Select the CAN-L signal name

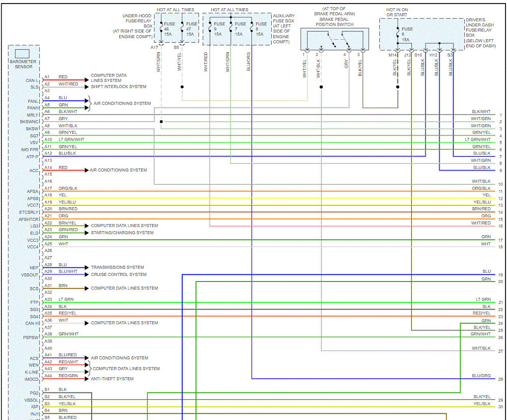pos(32,80)
